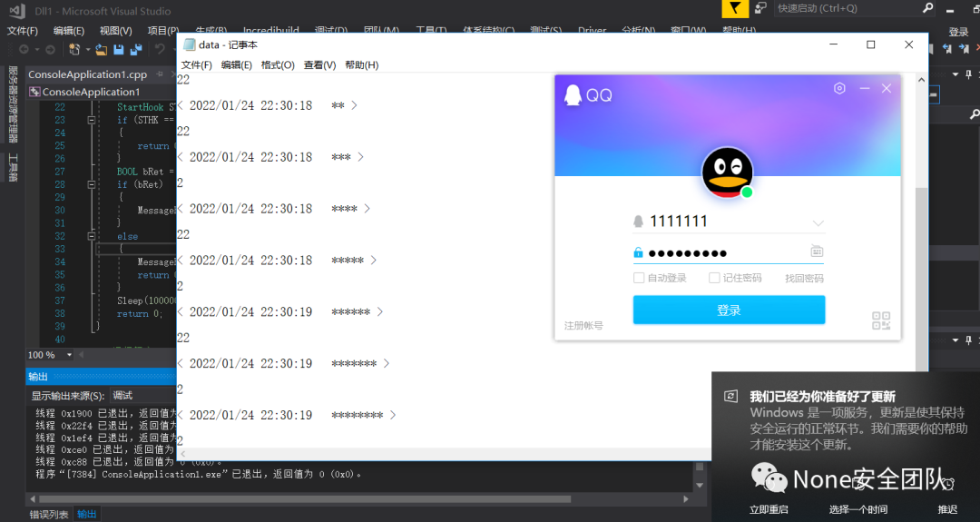Image resolution: width=980 pixels, height=522 pixels.
Task: Open Notepad 文件(F) menu
Action: coord(196,65)
